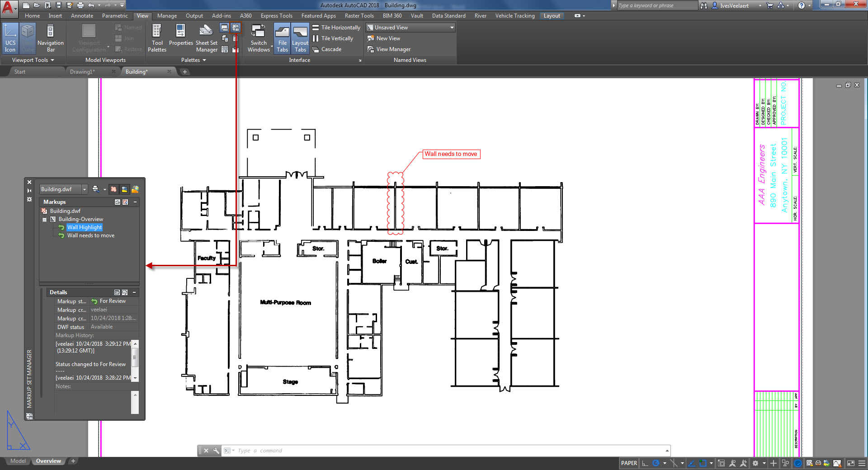Click the UCS Icon tool

[10, 38]
